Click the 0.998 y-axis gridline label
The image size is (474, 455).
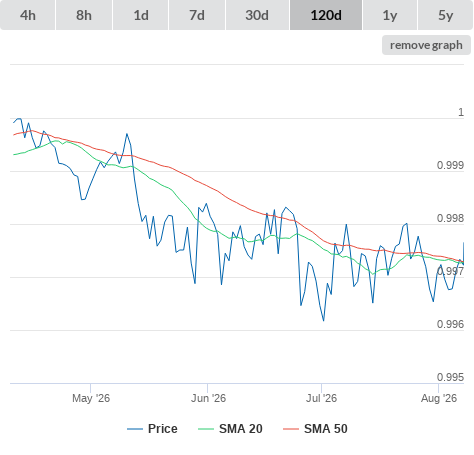coord(450,218)
